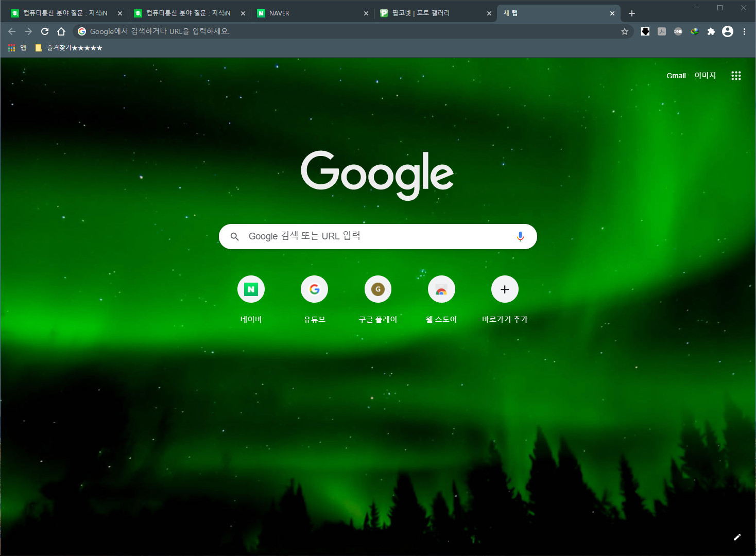Image resolution: width=756 pixels, height=556 pixels.
Task: Open the colorful IDM extension icon
Action: pos(695,31)
